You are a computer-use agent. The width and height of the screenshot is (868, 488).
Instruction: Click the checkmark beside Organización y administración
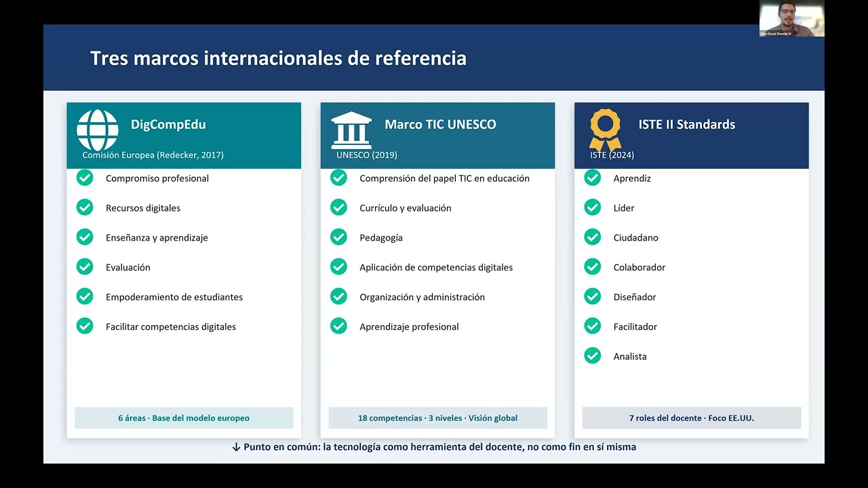pos(338,296)
